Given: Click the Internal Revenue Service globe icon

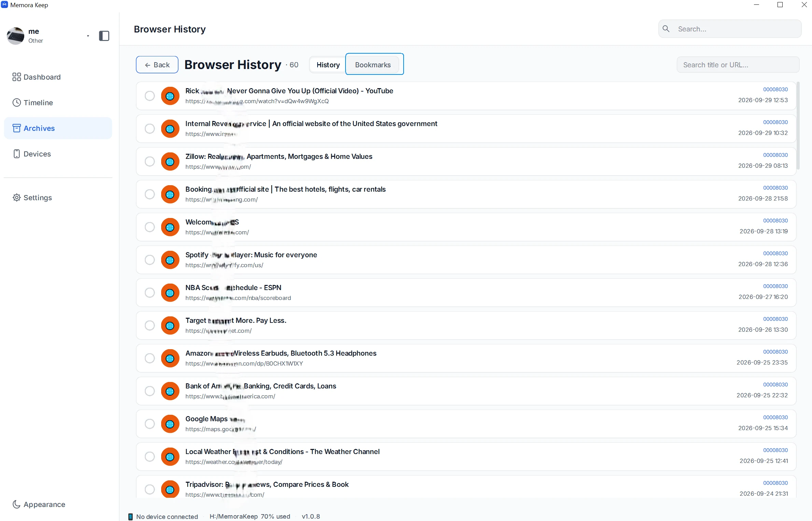Looking at the screenshot, I should (170, 129).
